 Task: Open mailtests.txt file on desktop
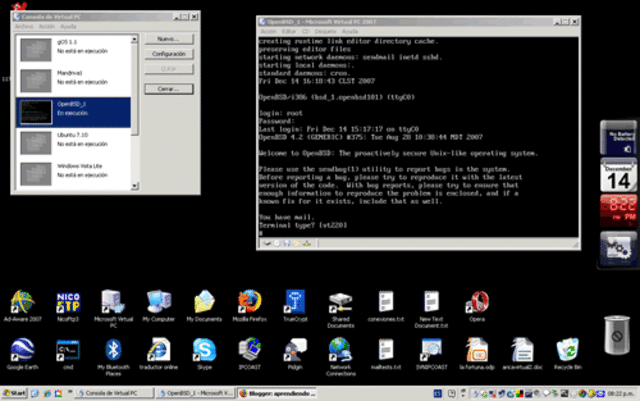[386, 354]
